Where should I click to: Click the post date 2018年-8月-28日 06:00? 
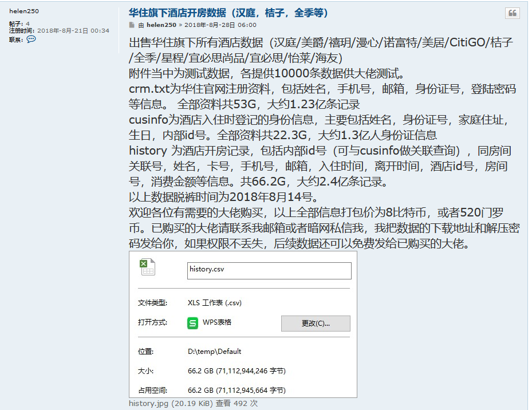(x=220, y=25)
